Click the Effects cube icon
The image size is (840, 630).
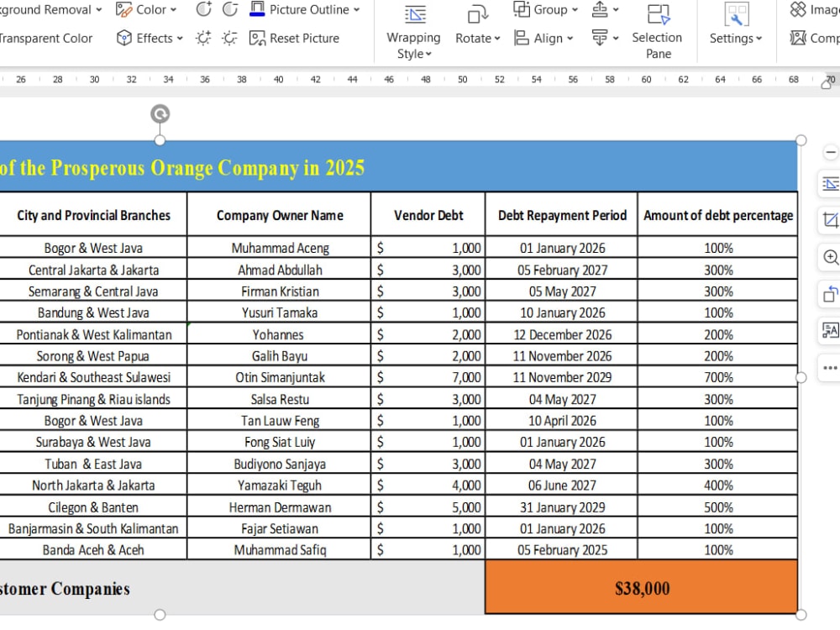124,38
